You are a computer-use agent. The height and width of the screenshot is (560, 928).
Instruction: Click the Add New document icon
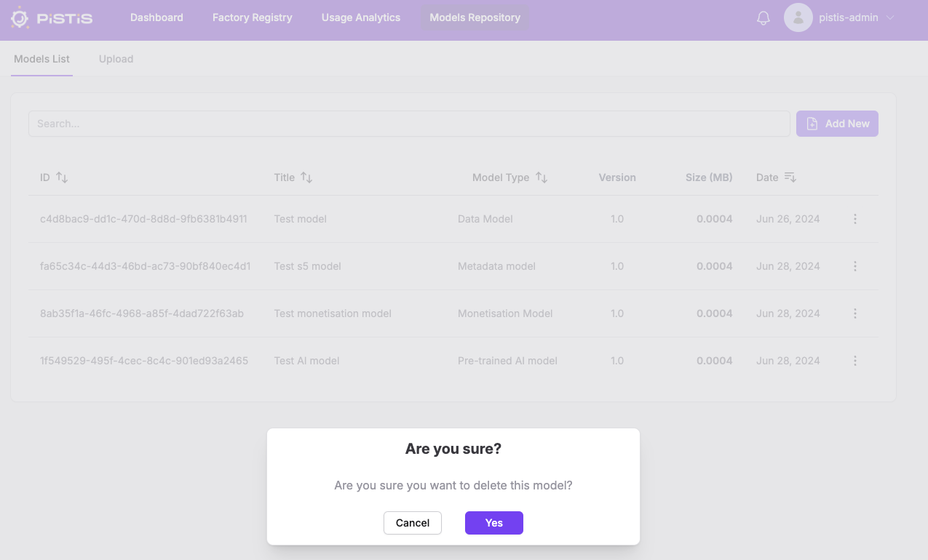[x=812, y=124]
